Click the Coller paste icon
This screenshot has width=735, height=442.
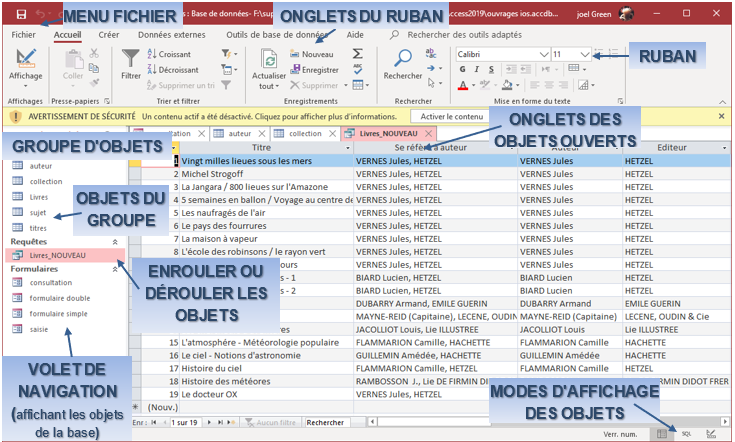73,60
